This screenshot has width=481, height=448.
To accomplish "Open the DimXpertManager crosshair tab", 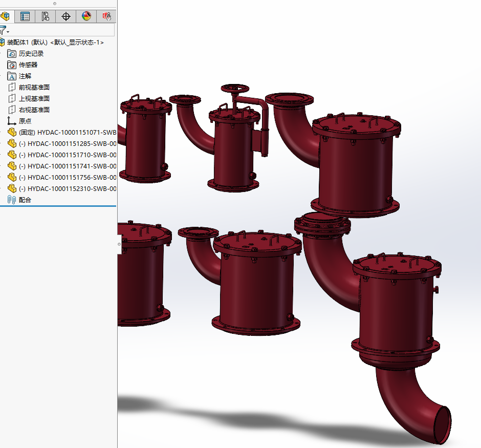I will click(65, 16).
